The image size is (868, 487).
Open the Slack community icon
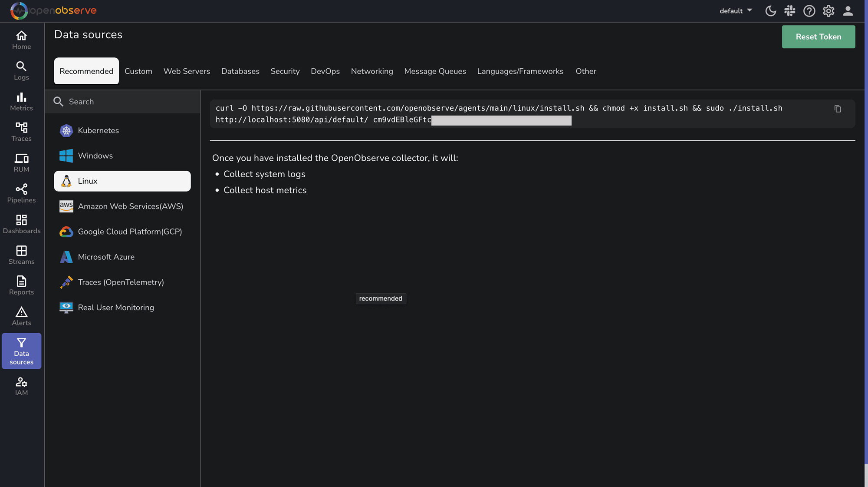(790, 11)
